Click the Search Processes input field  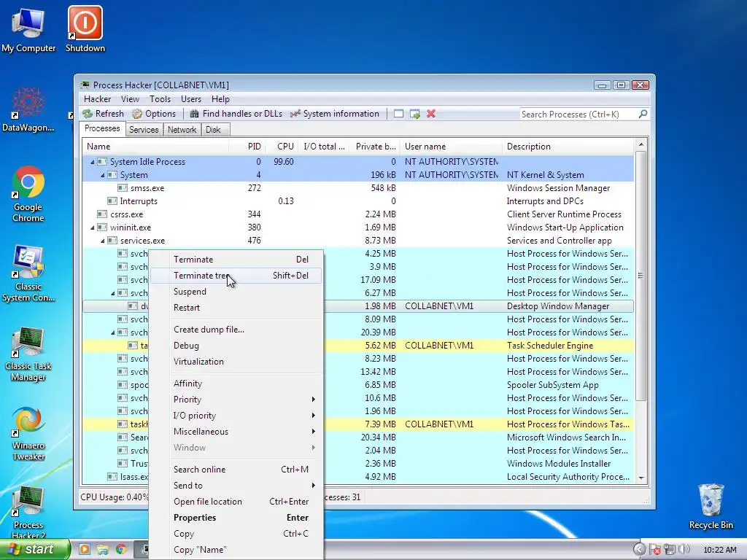pos(578,114)
